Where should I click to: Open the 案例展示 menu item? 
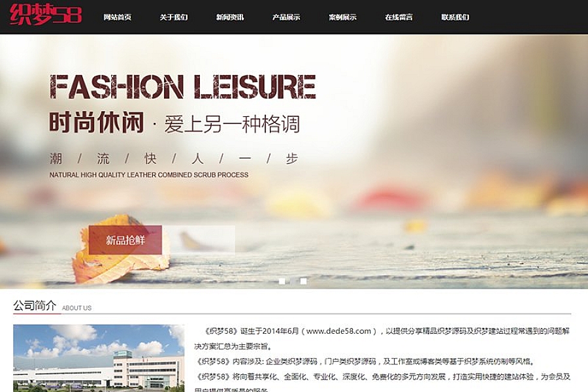(342, 17)
